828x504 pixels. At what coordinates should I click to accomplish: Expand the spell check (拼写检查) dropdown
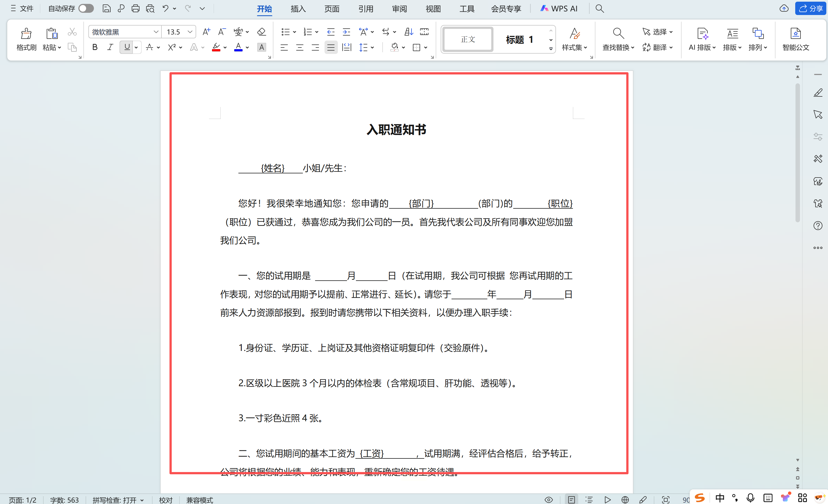(x=142, y=500)
